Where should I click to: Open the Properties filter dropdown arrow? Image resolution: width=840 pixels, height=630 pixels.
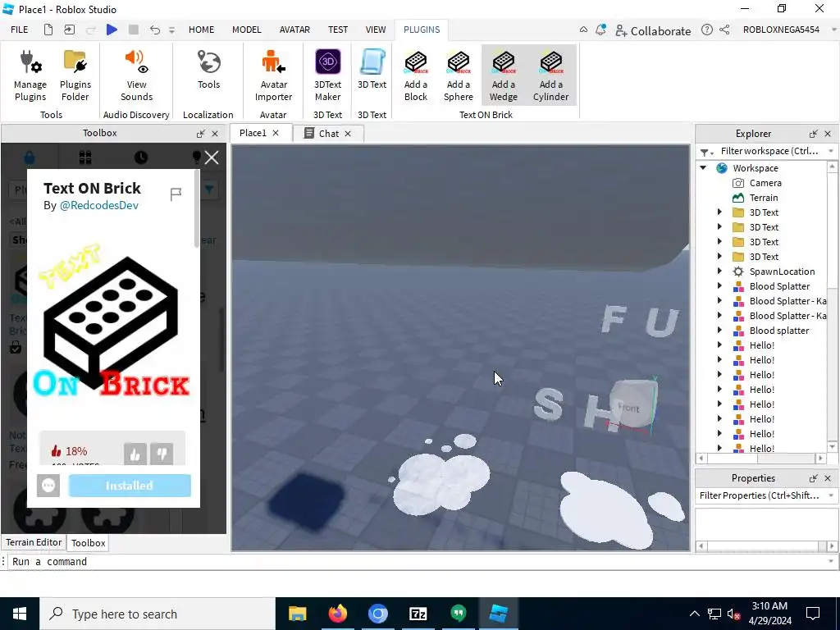pyautogui.click(x=831, y=495)
